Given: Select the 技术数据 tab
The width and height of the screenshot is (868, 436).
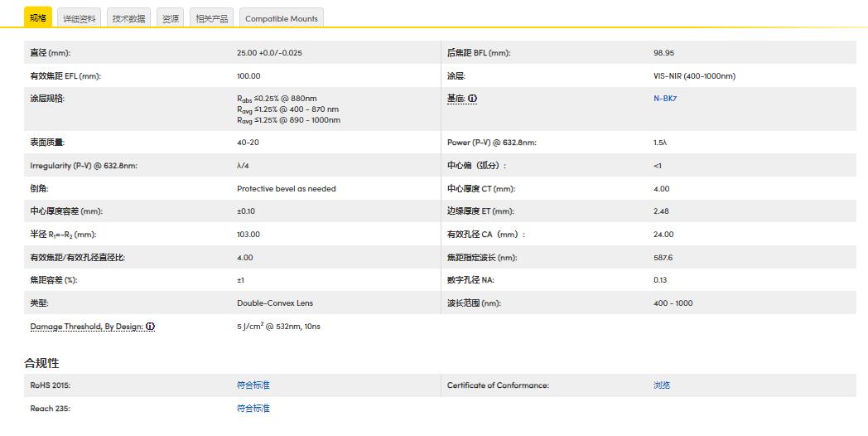Looking at the screenshot, I should pos(128,18).
